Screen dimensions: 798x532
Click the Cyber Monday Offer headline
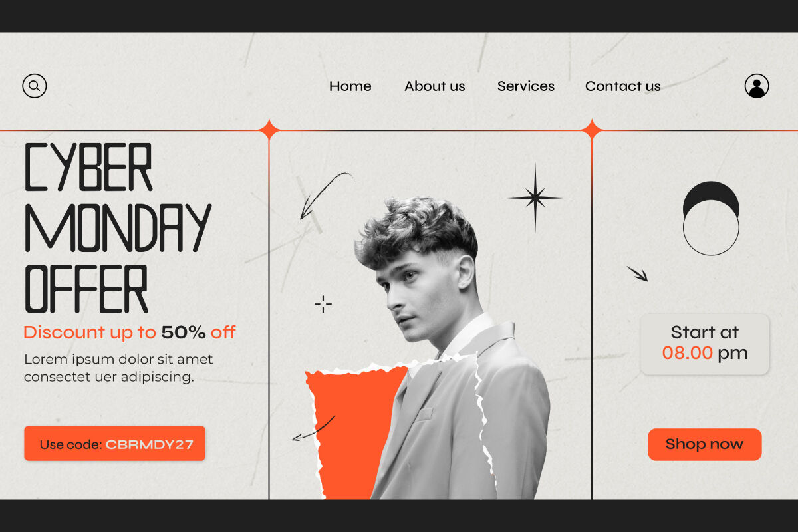118,228
